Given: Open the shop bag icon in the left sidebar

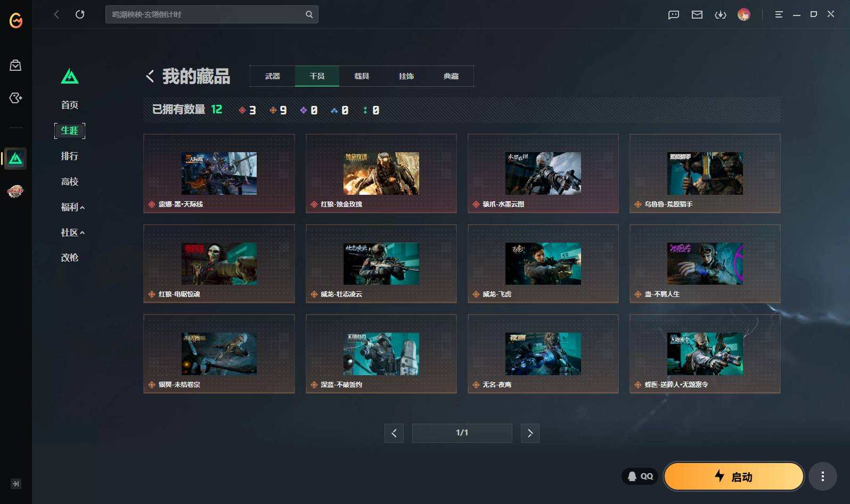Looking at the screenshot, I should pyautogui.click(x=15, y=65).
